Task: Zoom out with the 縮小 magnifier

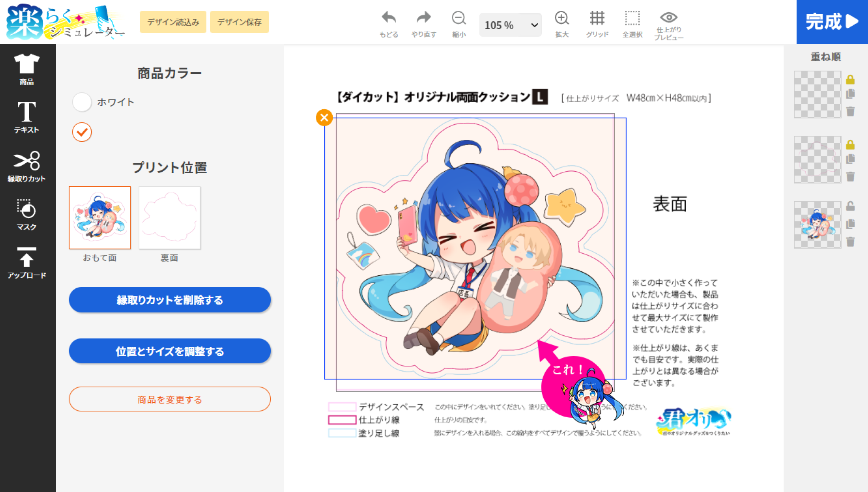Action: (x=459, y=18)
